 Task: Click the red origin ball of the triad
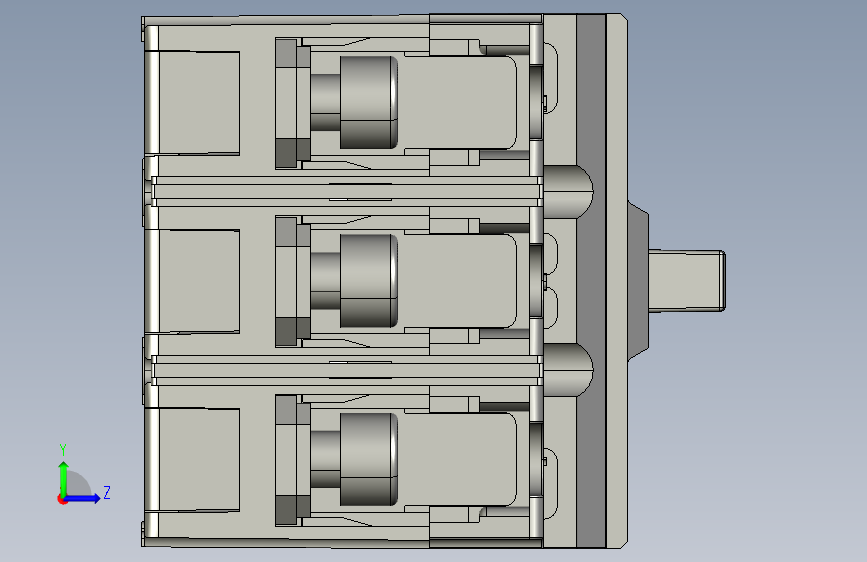(x=62, y=499)
